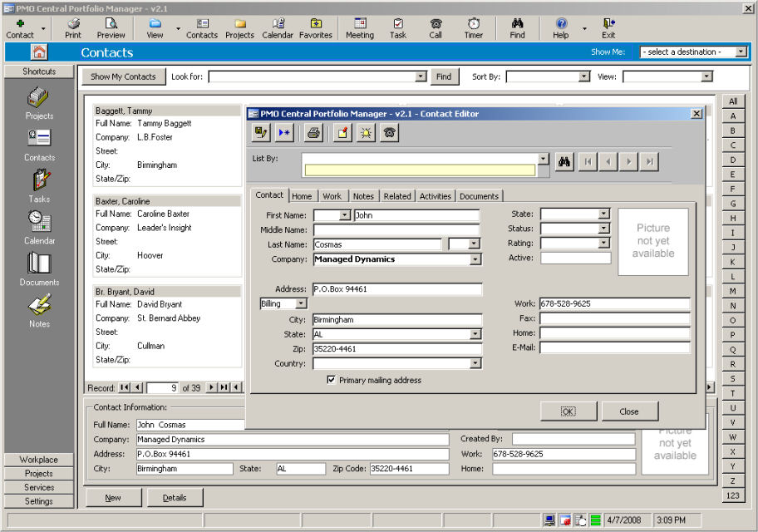The height and width of the screenshot is (532, 758).
Task: Open the Company dropdown in Contact Editor
Action: [475, 259]
